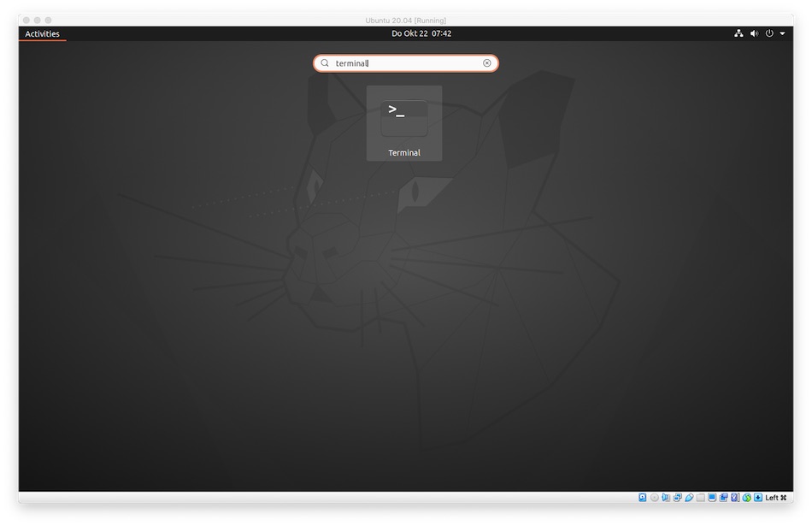Click the VirtualBox 'V' virtualization status icon

(735, 498)
